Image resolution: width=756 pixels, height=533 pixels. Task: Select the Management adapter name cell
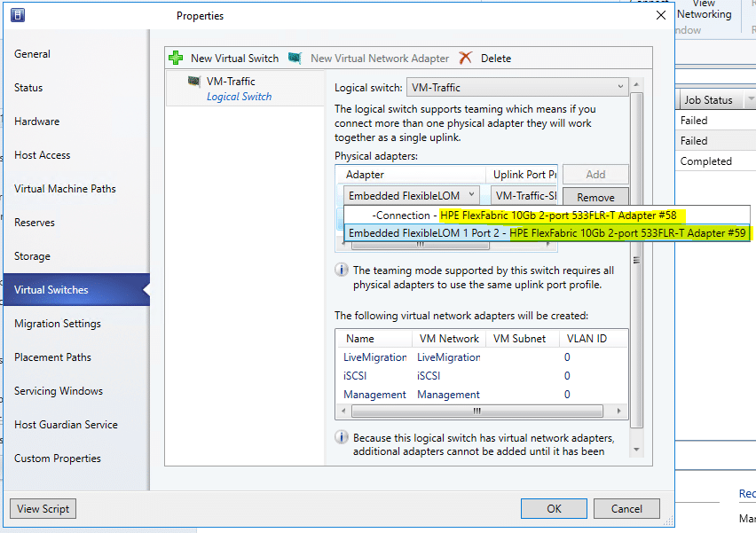tap(374, 395)
